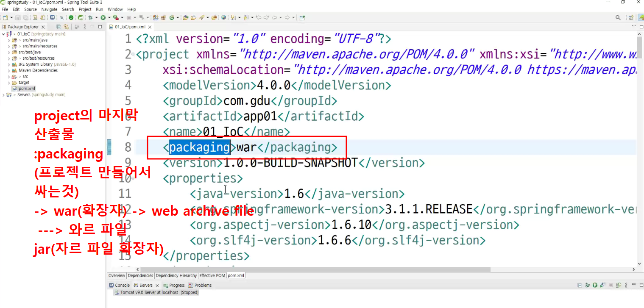Click the Publish to server icon
Image resolution: width=644 pixels, height=308 pixels.
point(619,285)
